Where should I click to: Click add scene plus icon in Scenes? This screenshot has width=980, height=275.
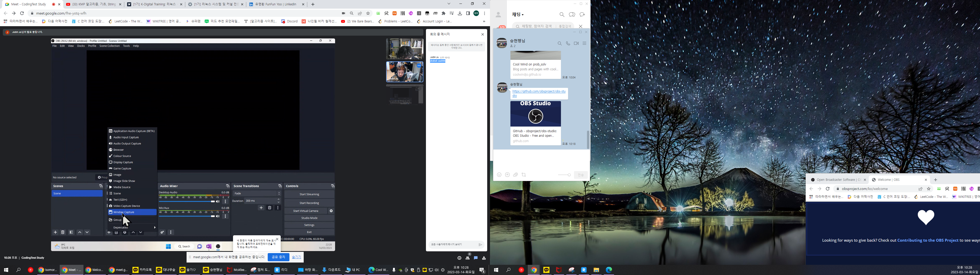click(x=56, y=232)
